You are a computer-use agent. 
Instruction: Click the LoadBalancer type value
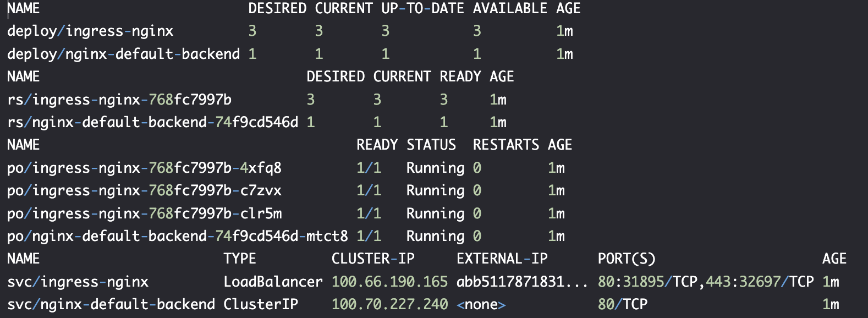(x=273, y=282)
